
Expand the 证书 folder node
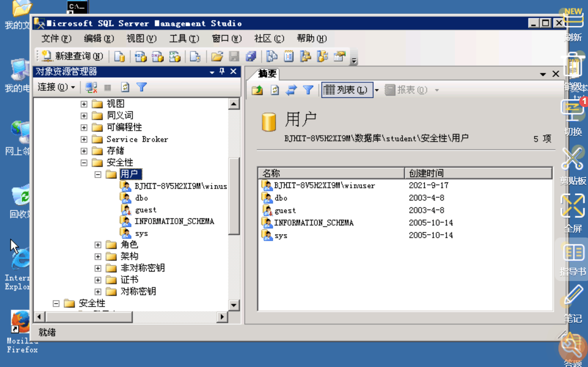(x=98, y=280)
